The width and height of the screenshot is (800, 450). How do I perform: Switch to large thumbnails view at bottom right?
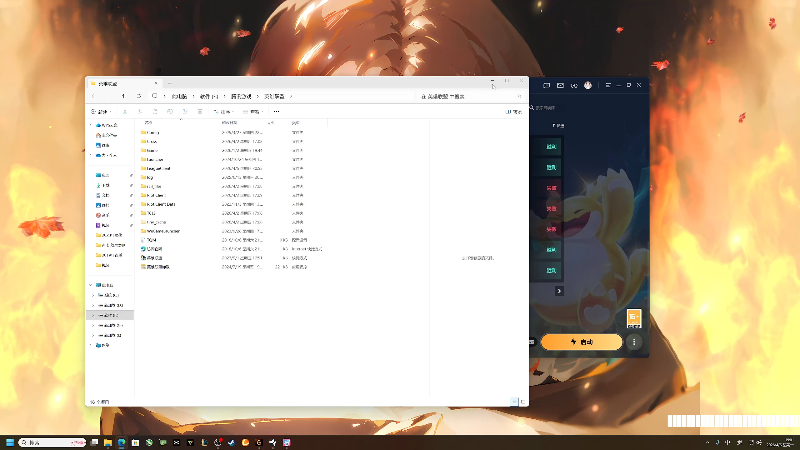coord(522,402)
